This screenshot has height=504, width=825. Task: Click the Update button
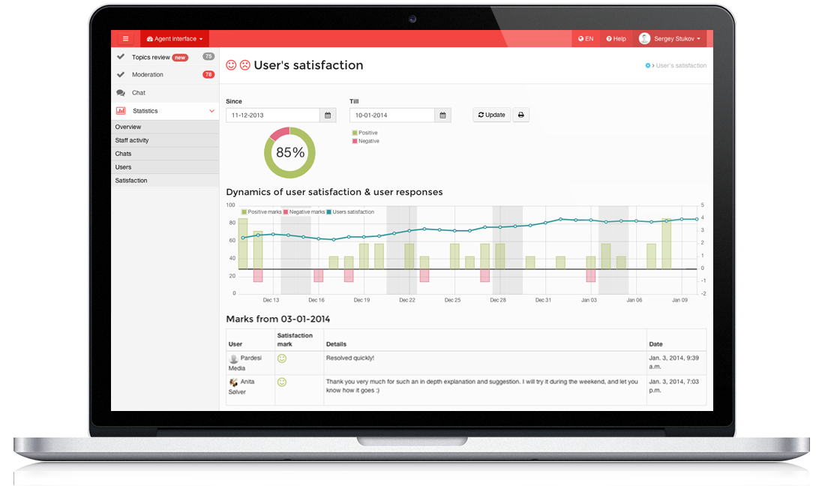(491, 115)
